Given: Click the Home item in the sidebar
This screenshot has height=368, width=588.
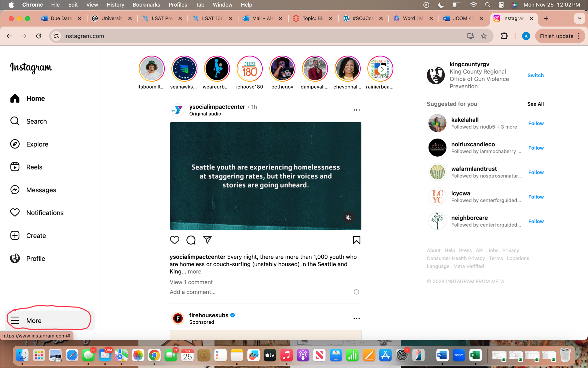Looking at the screenshot, I should pyautogui.click(x=27, y=98).
